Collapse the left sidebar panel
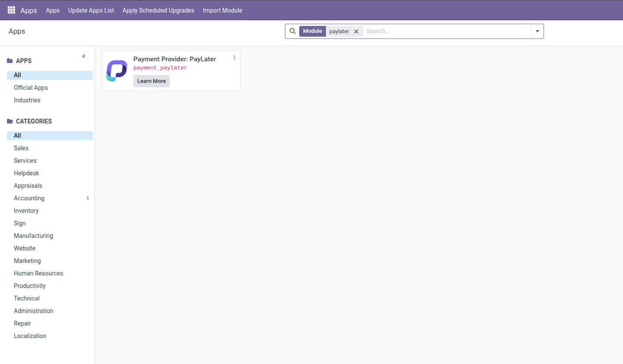The height and width of the screenshot is (364, 623). (x=84, y=56)
